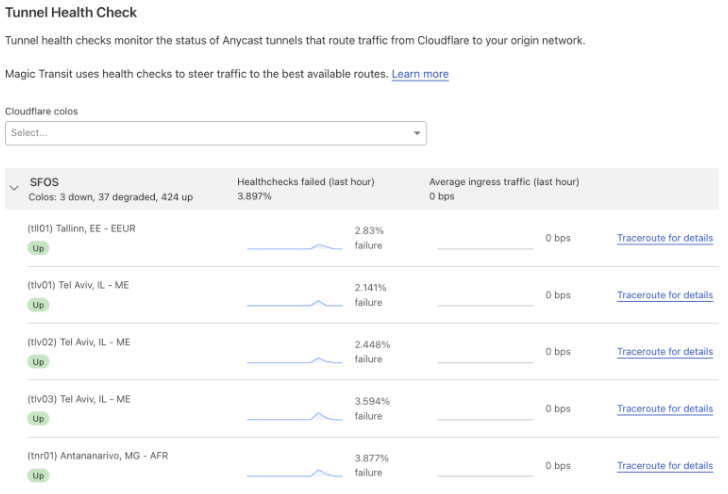Viewport: 728px width, 494px height.
Task: Click the Up status badge for tlv02
Action: click(38, 362)
